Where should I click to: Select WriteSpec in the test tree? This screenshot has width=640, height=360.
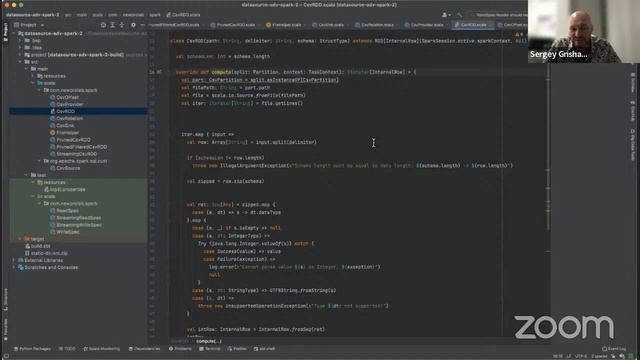coord(68,232)
